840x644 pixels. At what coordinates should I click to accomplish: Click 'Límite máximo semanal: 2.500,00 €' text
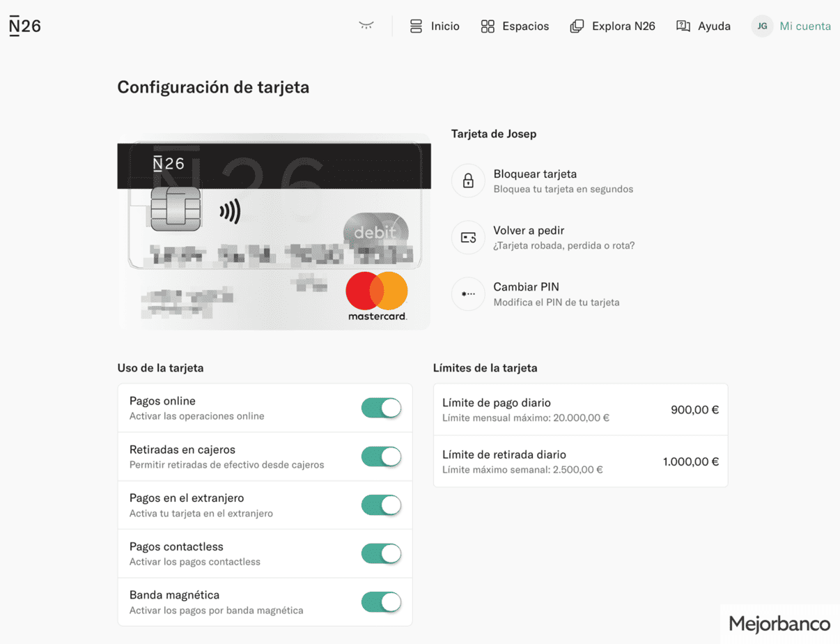click(x=522, y=470)
